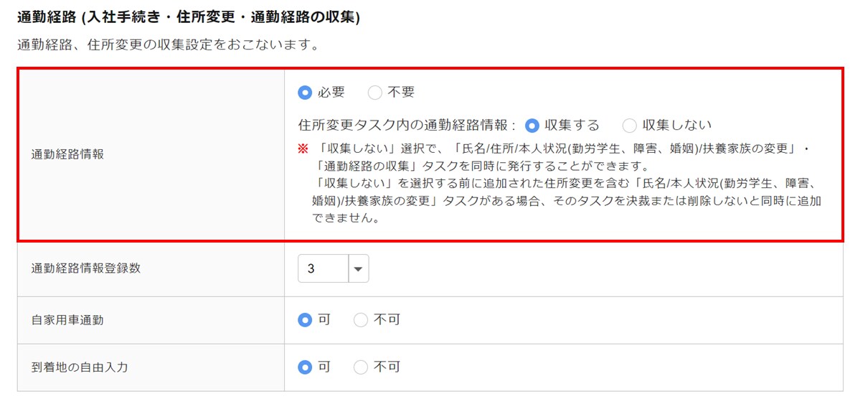
Task: Set 自家用車通勤 to 可
Action: 305,320
